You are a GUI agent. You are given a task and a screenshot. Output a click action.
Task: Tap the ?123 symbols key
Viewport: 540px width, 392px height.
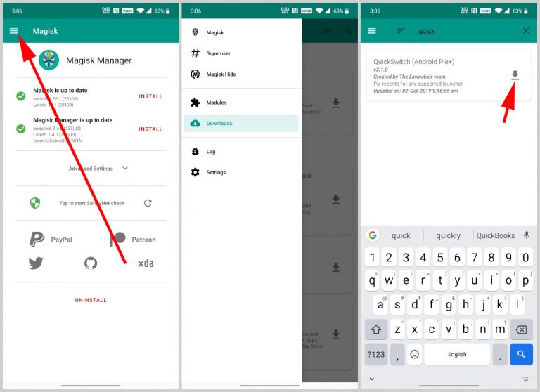point(376,355)
